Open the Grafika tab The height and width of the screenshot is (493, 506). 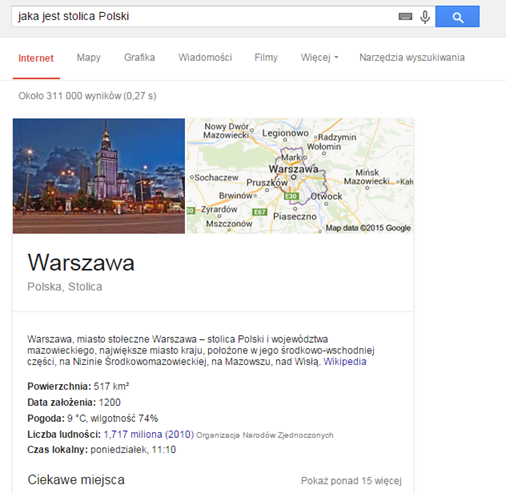click(139, 57)
